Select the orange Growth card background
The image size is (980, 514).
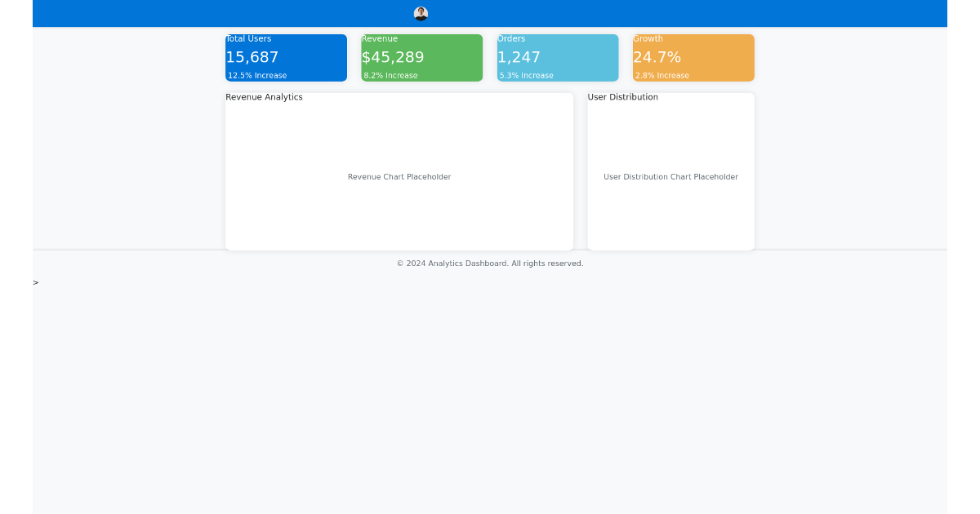727,57
